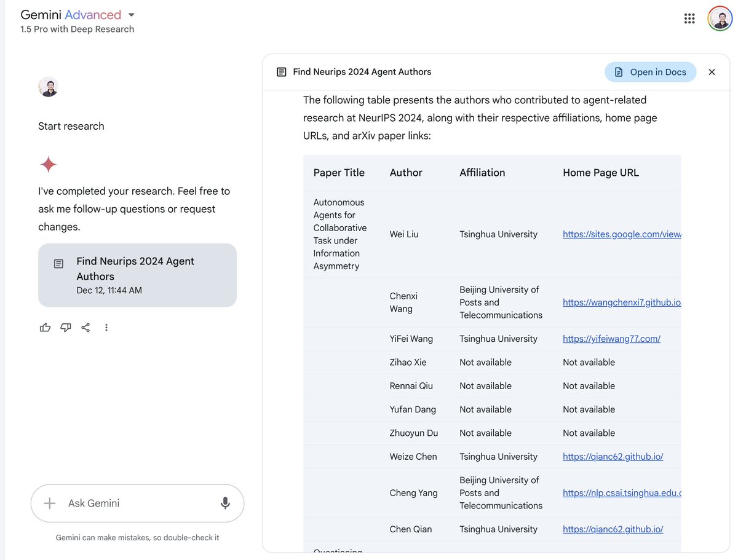Select the author cell Chenxi Wang
This screenshot has height=560, width=738.
point(405,302)
